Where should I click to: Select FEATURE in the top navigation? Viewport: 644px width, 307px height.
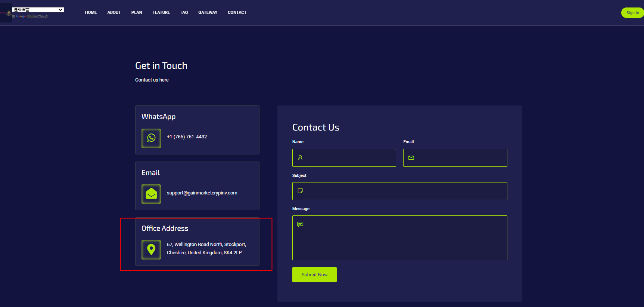[161, 13]
